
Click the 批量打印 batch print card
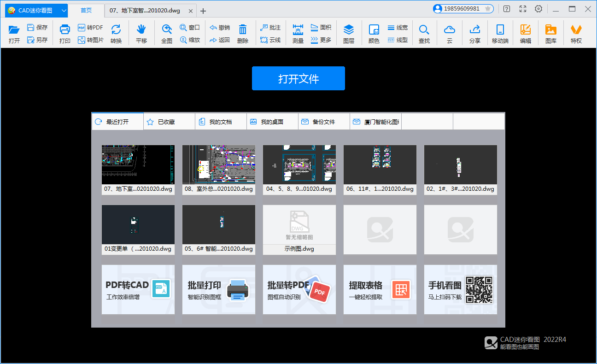click(x=218, y=290)
